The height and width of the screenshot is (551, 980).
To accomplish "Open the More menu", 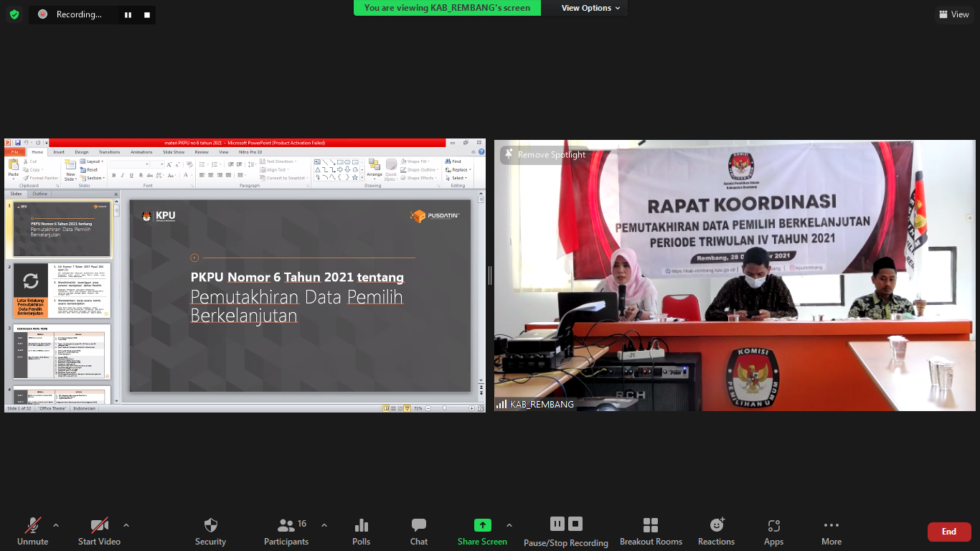I will coord(831,532).
